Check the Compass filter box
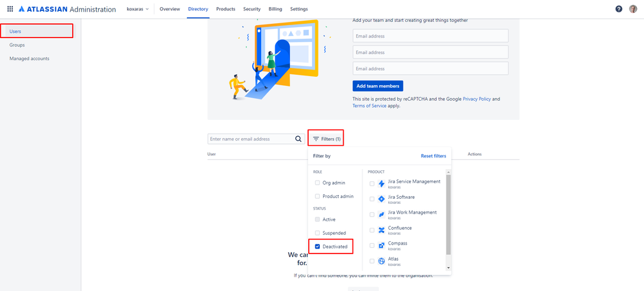This screenshot has height=291, width=644. [x=372, y=245]
